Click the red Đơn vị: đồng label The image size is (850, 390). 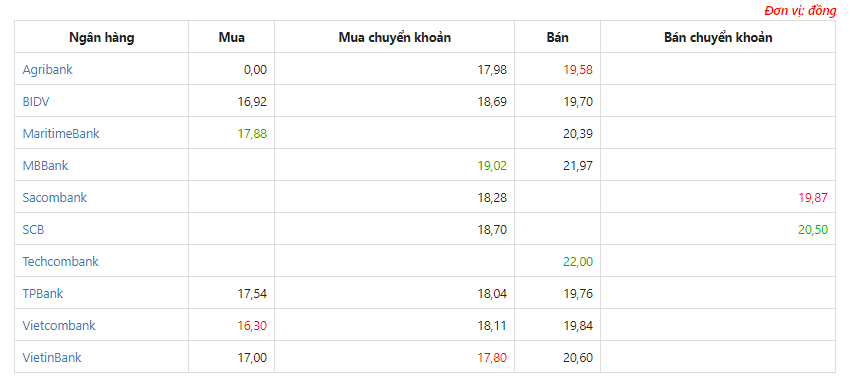click(800, 10)
